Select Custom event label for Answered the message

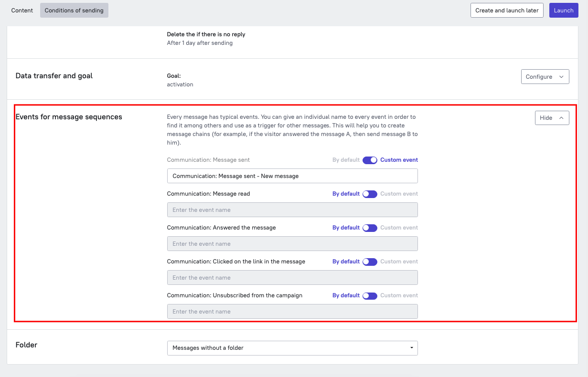click(399, 228)
